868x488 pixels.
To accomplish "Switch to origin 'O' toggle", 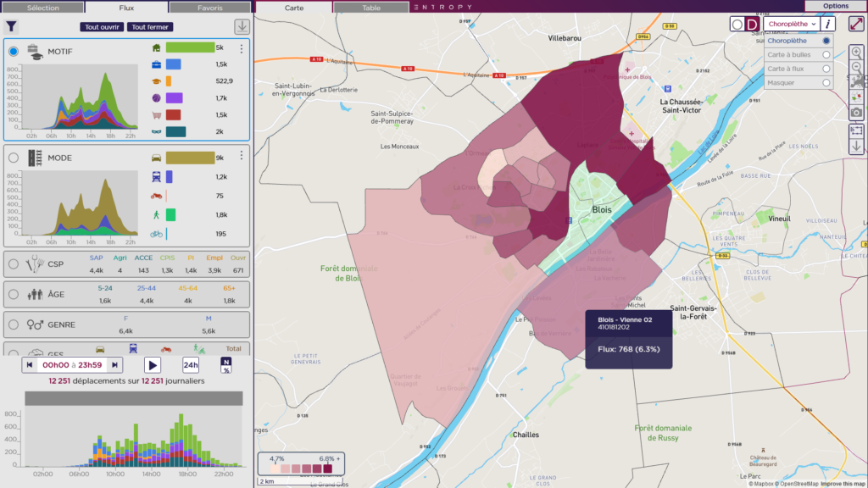I will point(737,25).
